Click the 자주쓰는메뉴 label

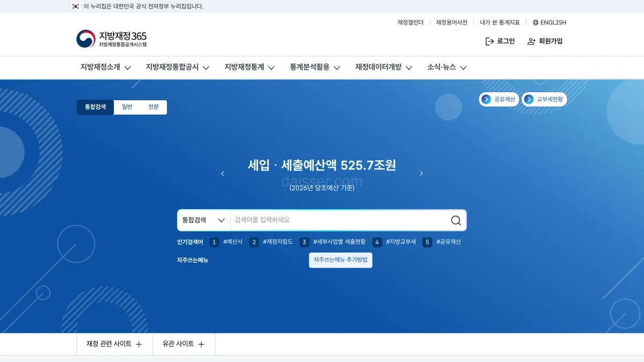(193, 260)
